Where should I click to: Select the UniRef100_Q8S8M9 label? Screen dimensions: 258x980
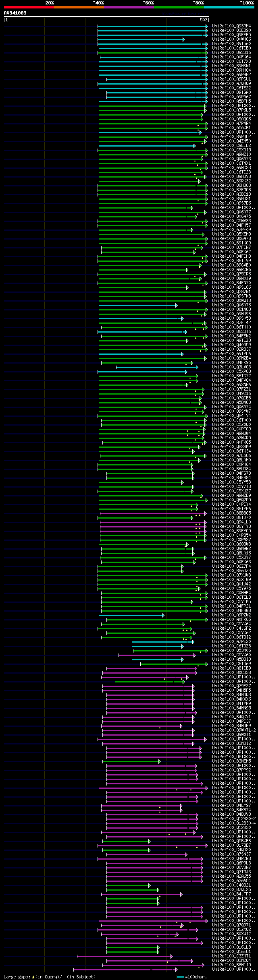click(x=231, y=447)
